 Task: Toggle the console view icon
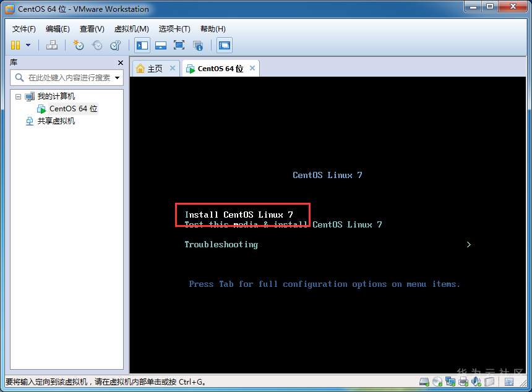point(225,45)
